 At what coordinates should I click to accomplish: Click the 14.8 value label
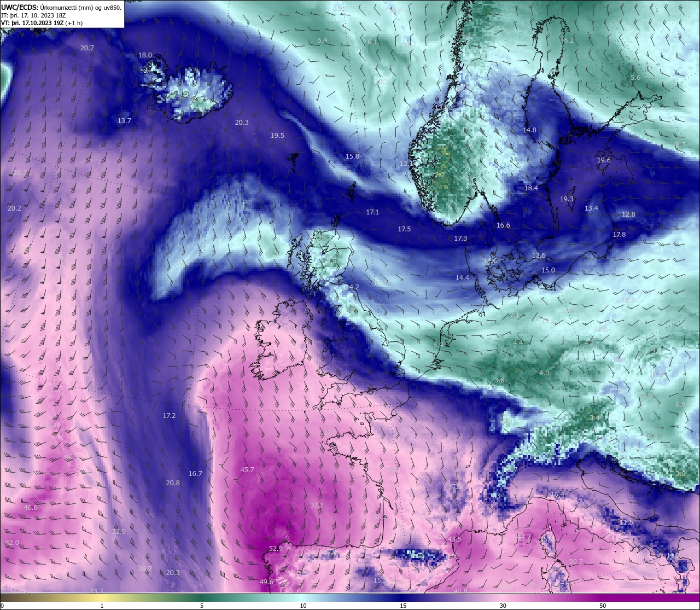(529, 130)
